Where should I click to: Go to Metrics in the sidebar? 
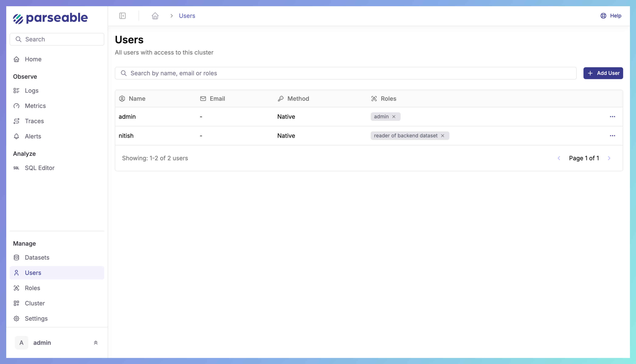tap(35, 106)
